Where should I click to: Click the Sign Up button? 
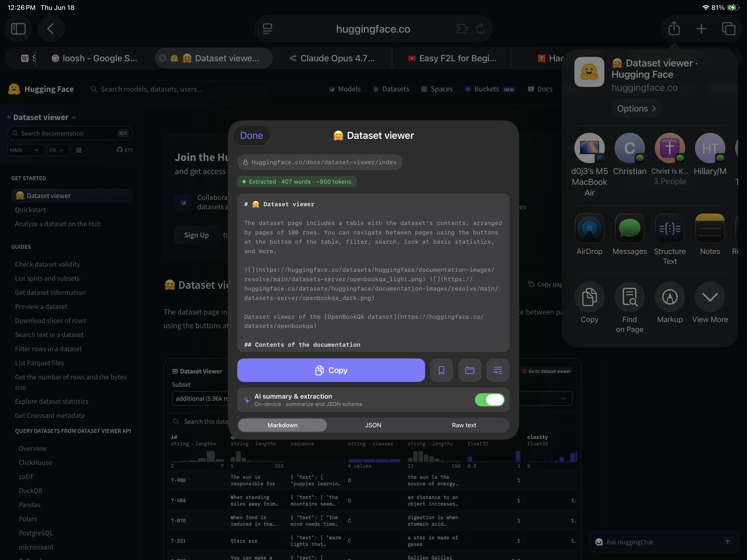[x=196, y=235]
